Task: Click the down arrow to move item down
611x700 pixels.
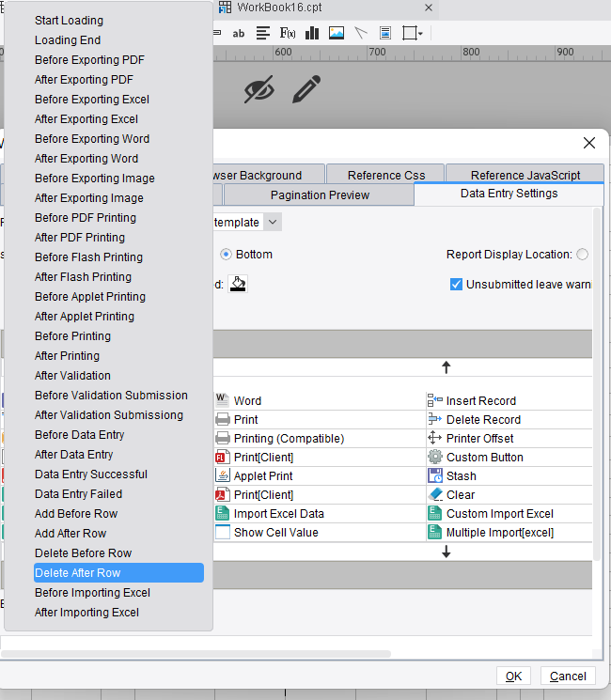Action: [446, 552]
